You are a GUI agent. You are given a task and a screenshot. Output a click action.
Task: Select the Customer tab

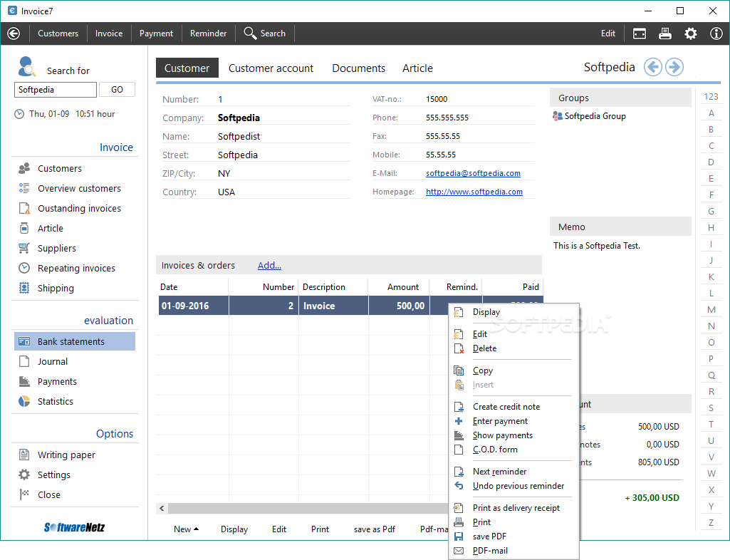(187, 68)
